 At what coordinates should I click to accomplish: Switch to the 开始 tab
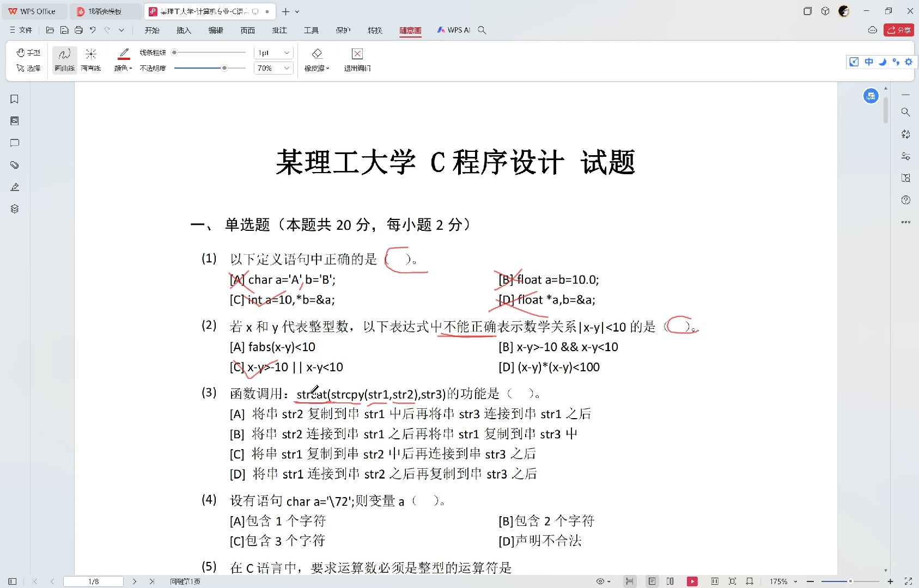click(152, 30)
